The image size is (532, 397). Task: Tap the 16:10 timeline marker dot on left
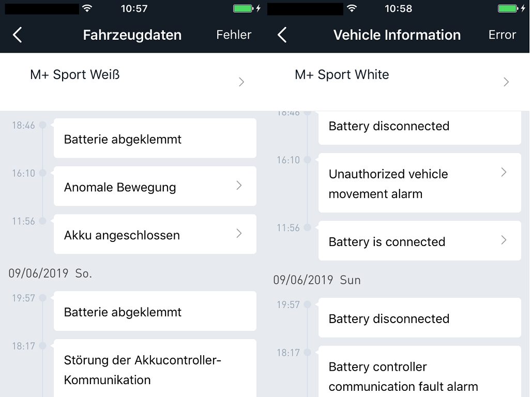click(42, 173)
